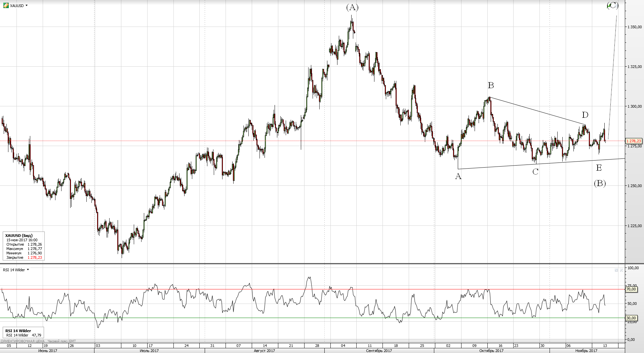The image size is (644, 353).
Task: Click the current price label 1 278,23
Action: [633, 141]
